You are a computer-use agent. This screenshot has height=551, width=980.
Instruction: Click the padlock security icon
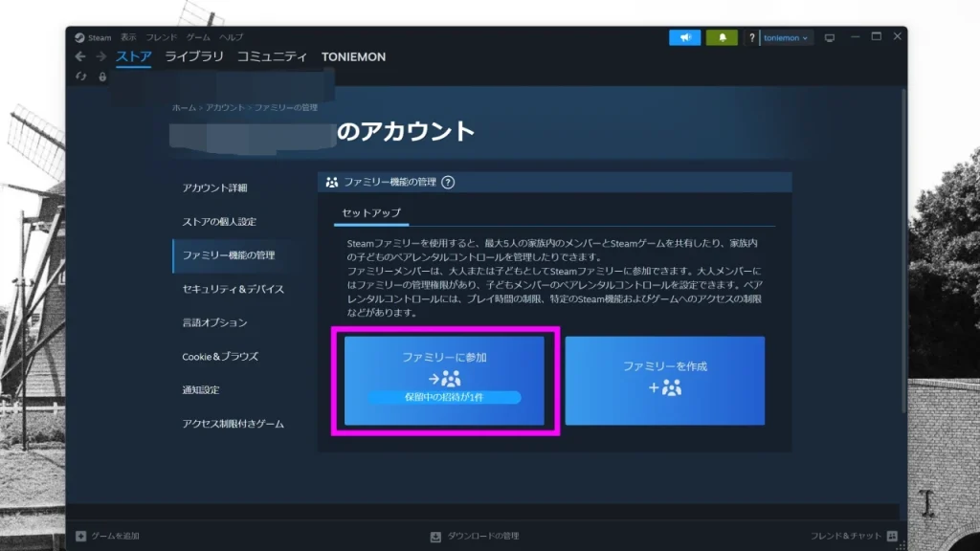102,77
